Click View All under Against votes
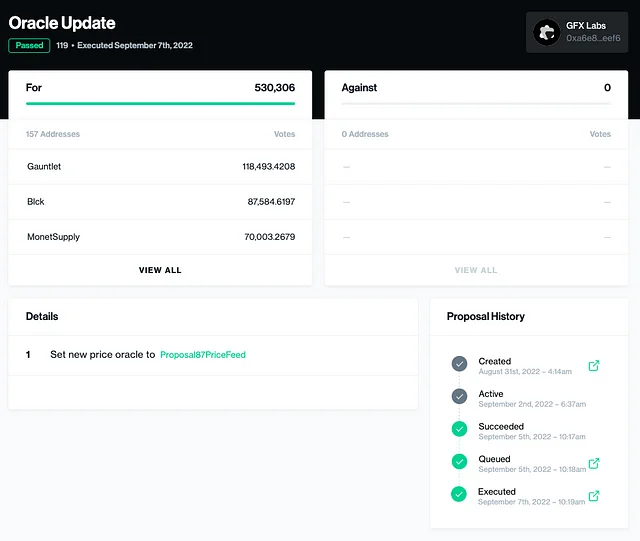 tap(476, 270)
